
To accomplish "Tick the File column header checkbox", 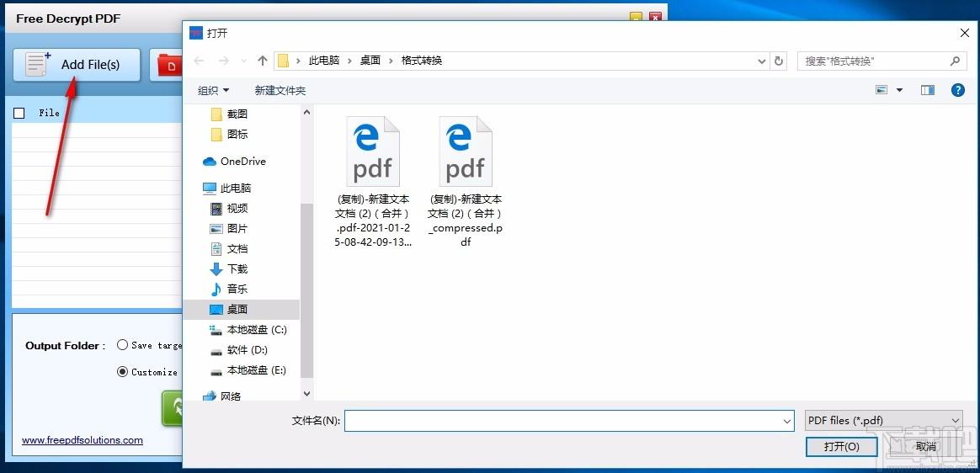I will point(19,113).
